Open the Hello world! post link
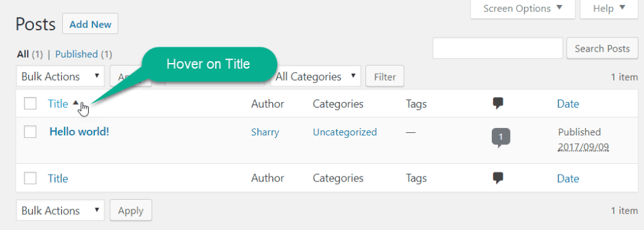The width and height of the screenshot is (644, 230). pos(79,132)
